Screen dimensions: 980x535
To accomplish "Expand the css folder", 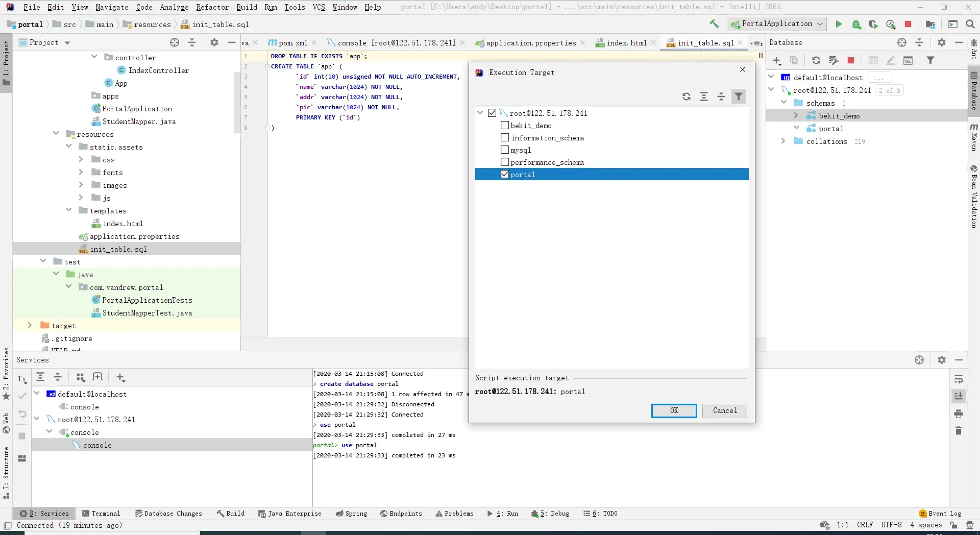I will tap(81, 159).
